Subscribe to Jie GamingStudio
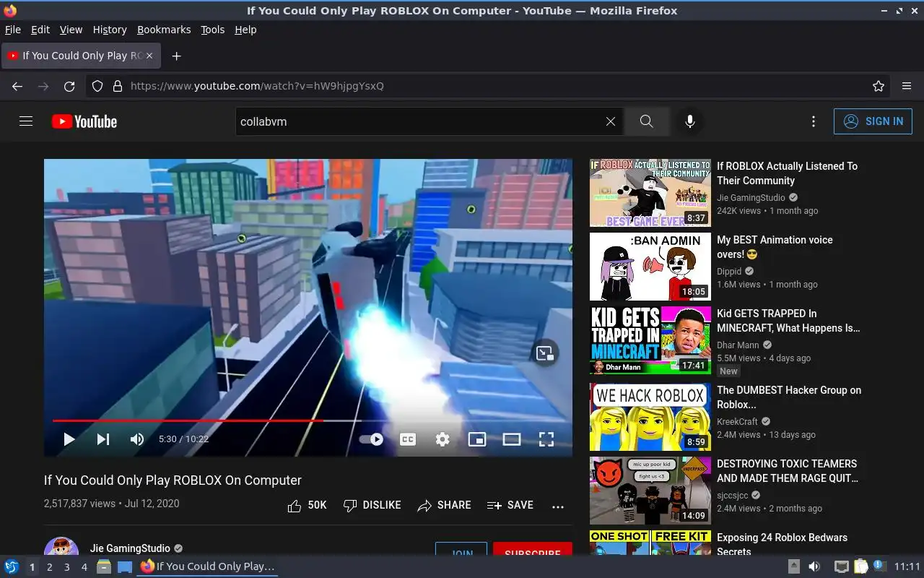The image size is (924, 578). pos(533,551)
